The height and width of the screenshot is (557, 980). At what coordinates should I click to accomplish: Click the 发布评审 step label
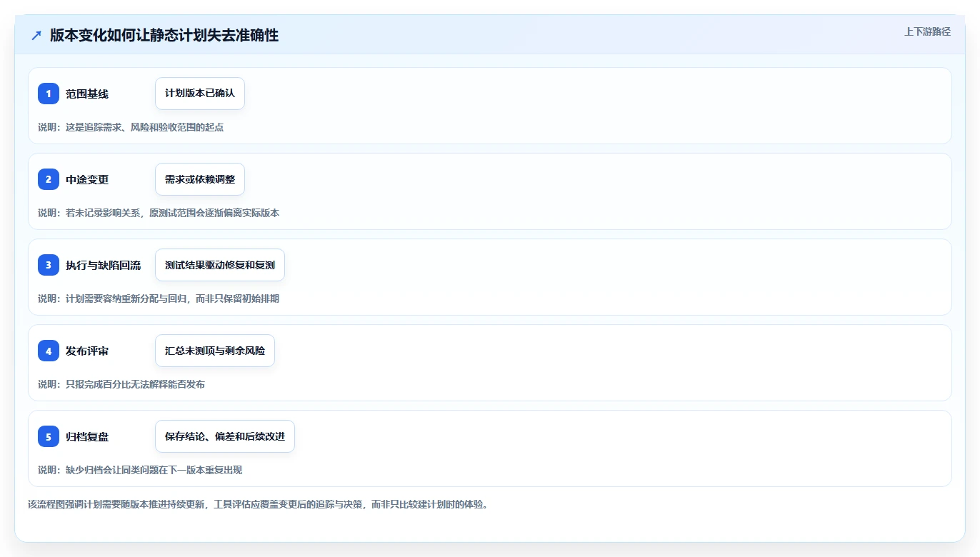pos(87,351)
